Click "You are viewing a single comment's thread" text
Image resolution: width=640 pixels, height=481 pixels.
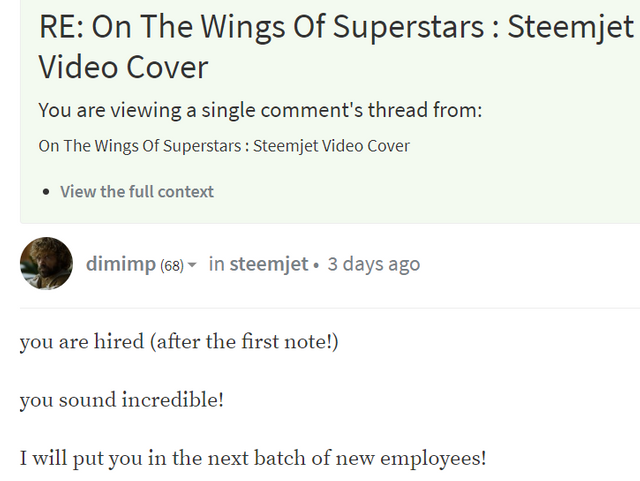pyautogui.click(x=260, y=110)
